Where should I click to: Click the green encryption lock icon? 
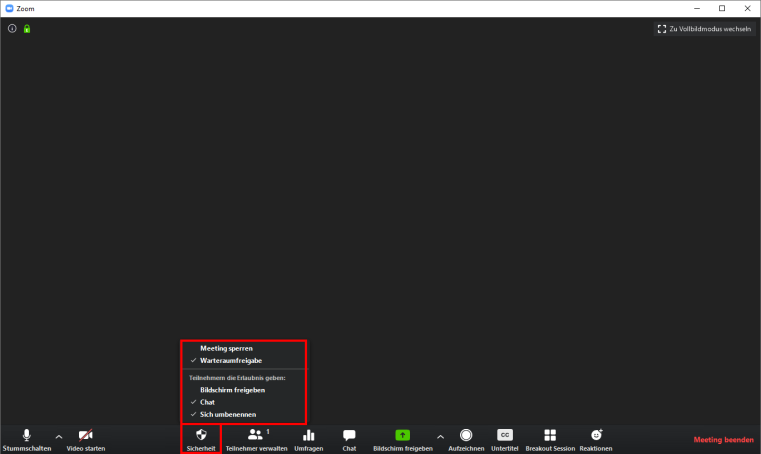tap(27, 29)
